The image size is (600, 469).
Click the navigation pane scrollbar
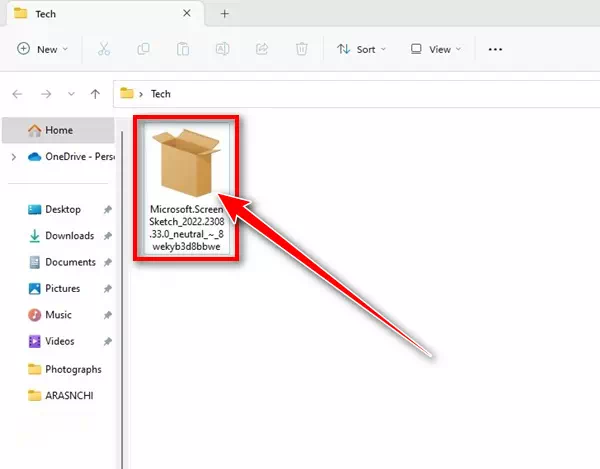pos(122,300)
